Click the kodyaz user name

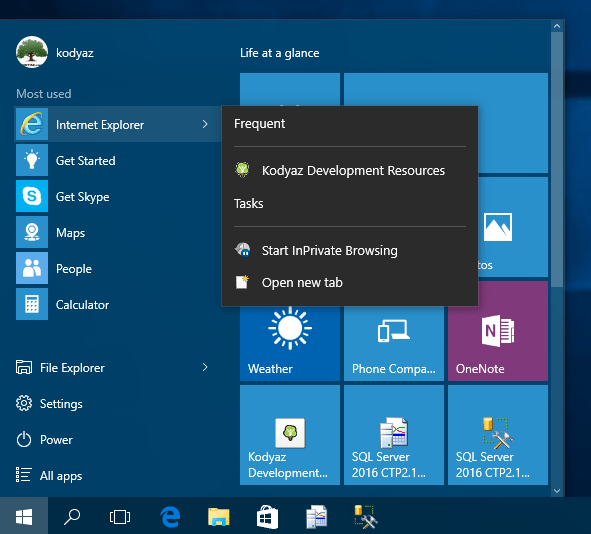coord(75,53)
